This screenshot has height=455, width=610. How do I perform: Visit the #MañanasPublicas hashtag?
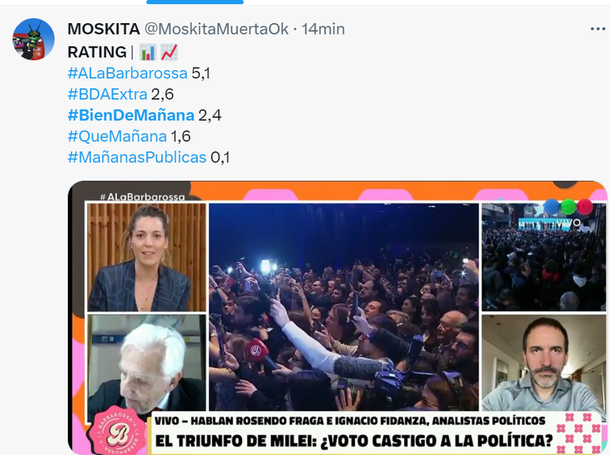(137, 157)
